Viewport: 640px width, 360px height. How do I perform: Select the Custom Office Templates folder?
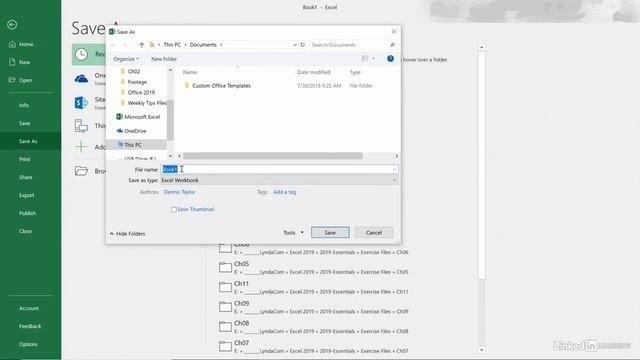coord(221,86)
